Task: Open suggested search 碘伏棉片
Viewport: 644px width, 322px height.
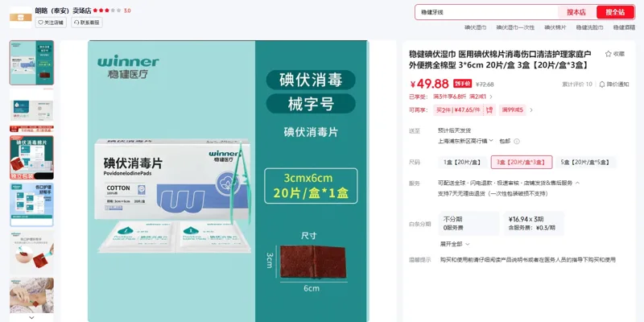Action: click(x=555, y=27)
